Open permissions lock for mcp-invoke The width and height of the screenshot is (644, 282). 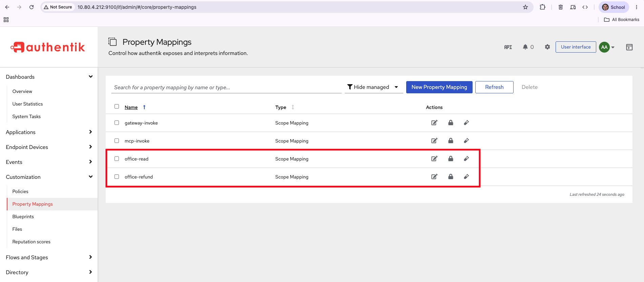(451, 140)
